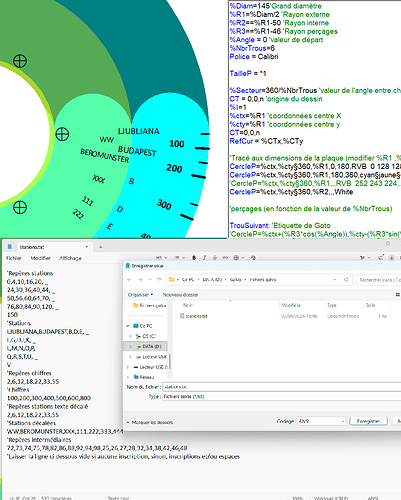Expand the Réseau tree node
Screen dimensions: 401x500
click(128, 377)
